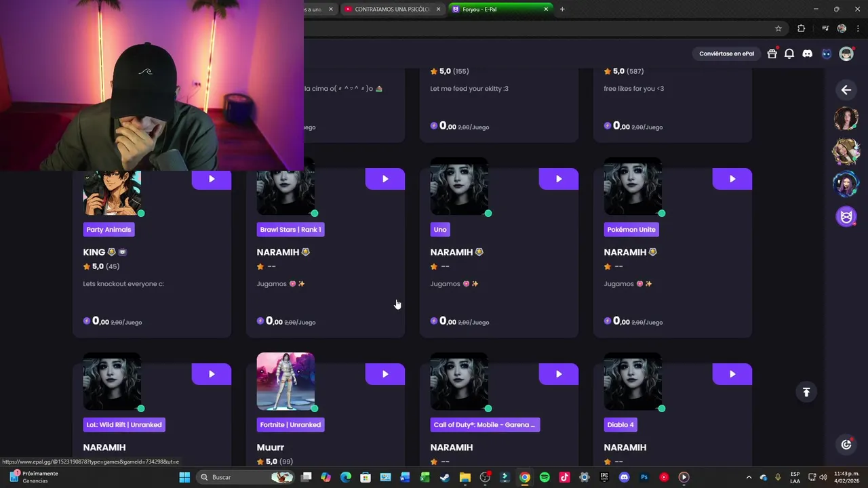868x488 pixels.
Task: Open Windows Settings gear from taskbar
Action: coord(585,477)
